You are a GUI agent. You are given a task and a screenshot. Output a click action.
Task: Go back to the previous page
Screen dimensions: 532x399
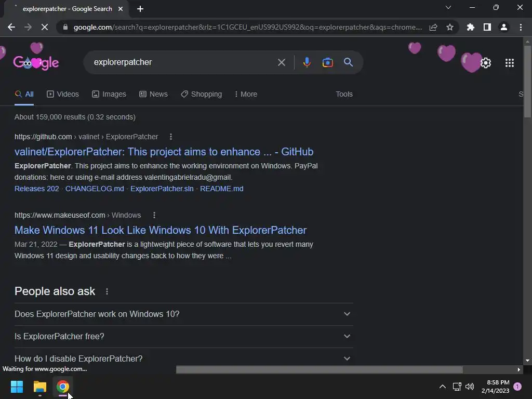11,27
